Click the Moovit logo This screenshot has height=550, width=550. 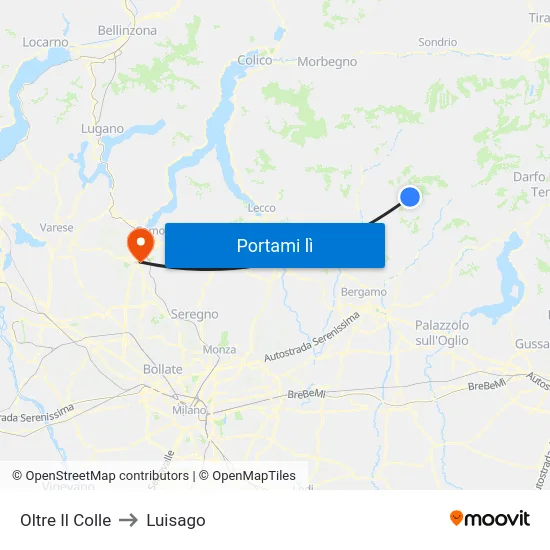click(x=490, y=518)
